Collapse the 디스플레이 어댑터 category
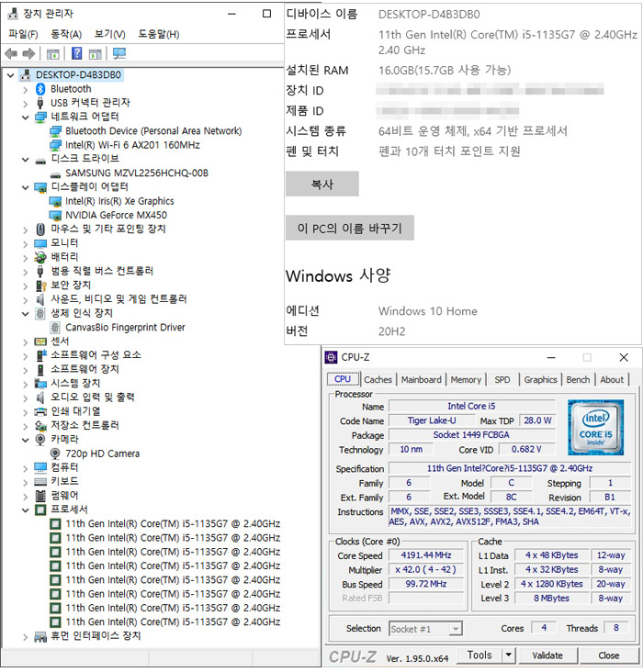Image resolution: width=643 pixels, height=672 pixels. (26, 187)
